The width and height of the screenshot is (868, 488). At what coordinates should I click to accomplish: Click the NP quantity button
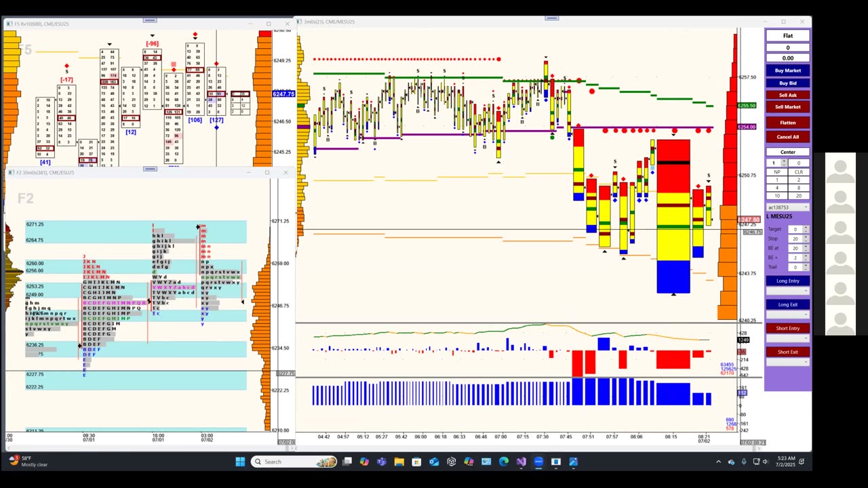[x=777, y=172]
